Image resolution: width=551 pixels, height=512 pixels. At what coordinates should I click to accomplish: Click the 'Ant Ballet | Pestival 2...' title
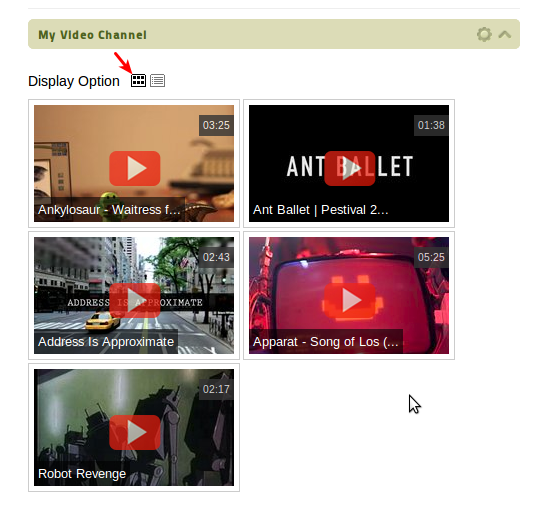320,210
